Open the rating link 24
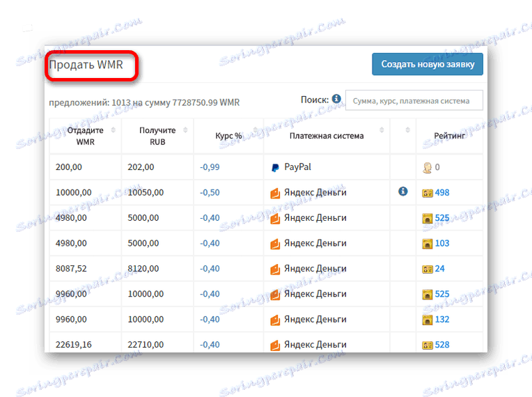This screenshot has height=397, width=532. (439, 268)
